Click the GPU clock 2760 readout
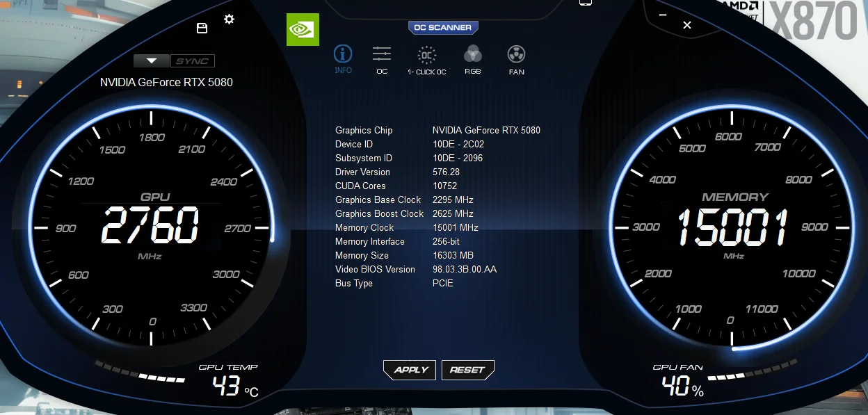Viewport: 868px width, 415px height. [151, 226]
